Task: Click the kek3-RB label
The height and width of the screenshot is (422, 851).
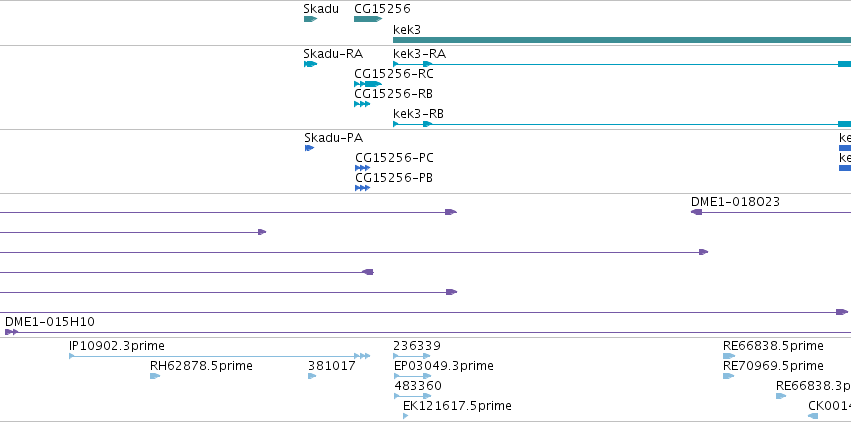Action: pyautogui.click(x=418, y=114)
